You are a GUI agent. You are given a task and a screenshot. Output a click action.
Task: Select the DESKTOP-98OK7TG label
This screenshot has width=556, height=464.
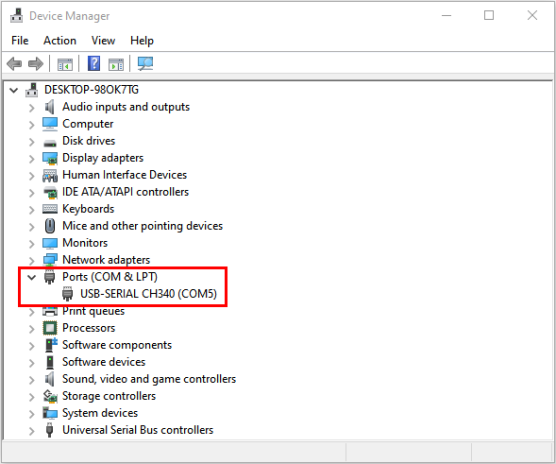[x=91, y=90]
